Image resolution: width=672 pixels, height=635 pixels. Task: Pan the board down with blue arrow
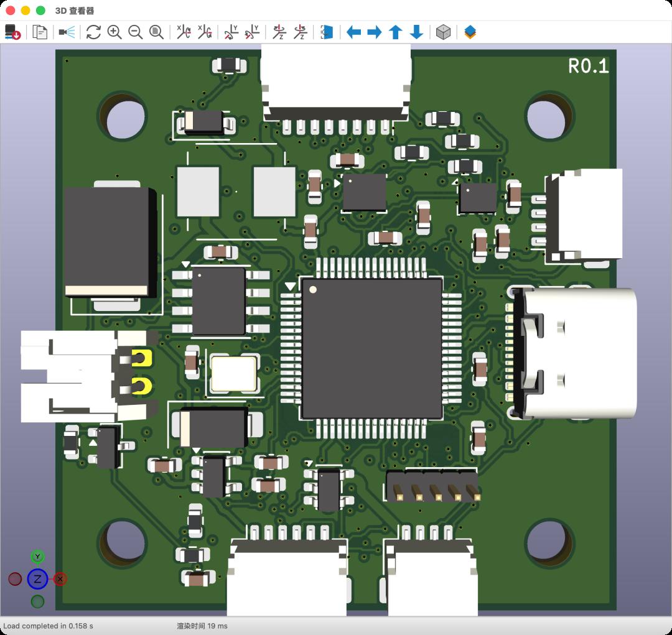(x=416, y=32)
